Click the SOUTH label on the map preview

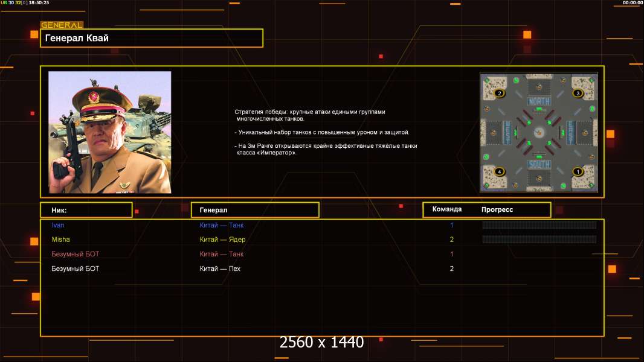pyautogui.click(x=539, y=164)
